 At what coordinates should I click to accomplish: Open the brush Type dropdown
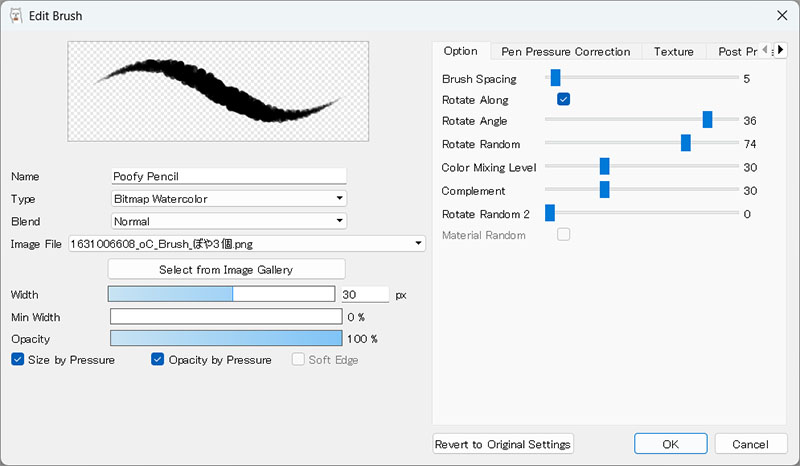(x=229, y=198)
